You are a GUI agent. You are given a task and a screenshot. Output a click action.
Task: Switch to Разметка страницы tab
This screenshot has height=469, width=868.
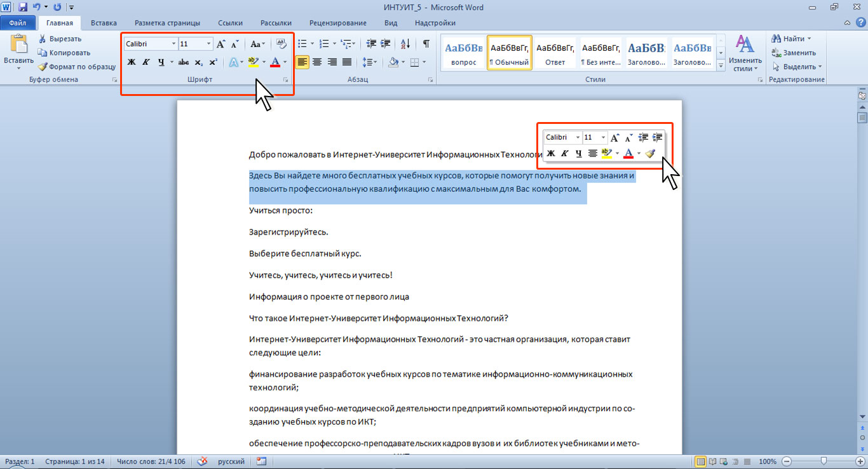click(x=167, y=23)
